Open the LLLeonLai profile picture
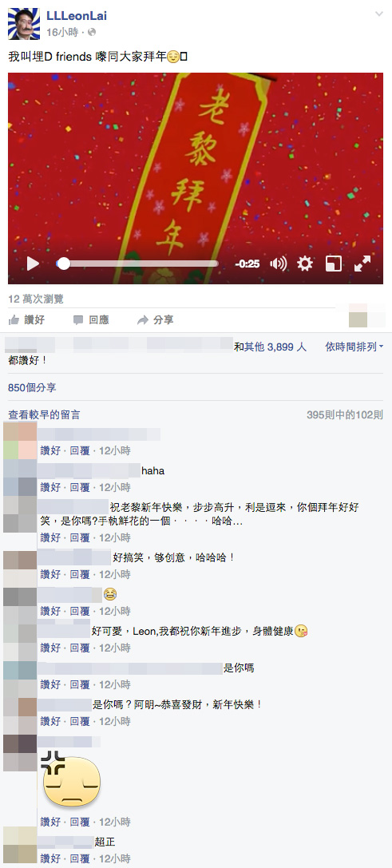The width and height of the screenshot is (392, 868). click(24, 24)
